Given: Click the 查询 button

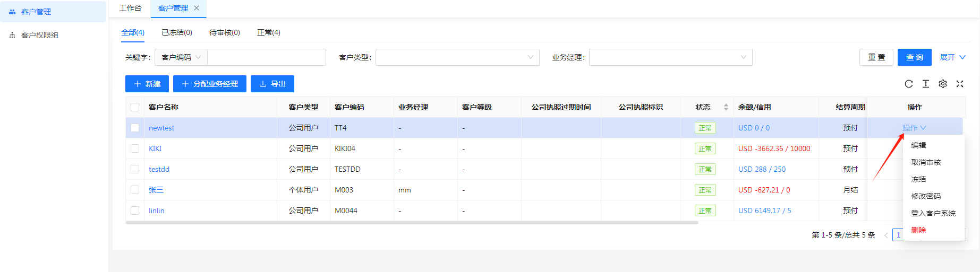Looking at the screenshot, I should [914, 57].
